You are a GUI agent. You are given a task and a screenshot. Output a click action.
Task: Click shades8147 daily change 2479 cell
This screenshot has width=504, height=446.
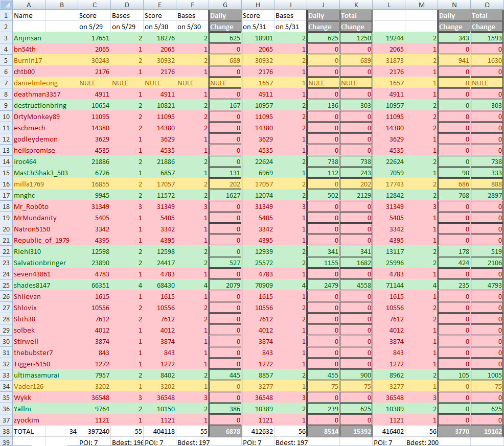point(323,286)
